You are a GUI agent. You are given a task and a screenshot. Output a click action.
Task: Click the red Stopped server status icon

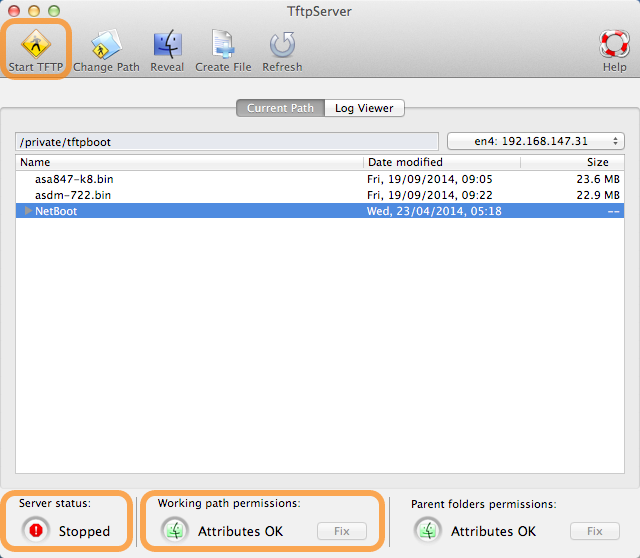click(36, 531)
